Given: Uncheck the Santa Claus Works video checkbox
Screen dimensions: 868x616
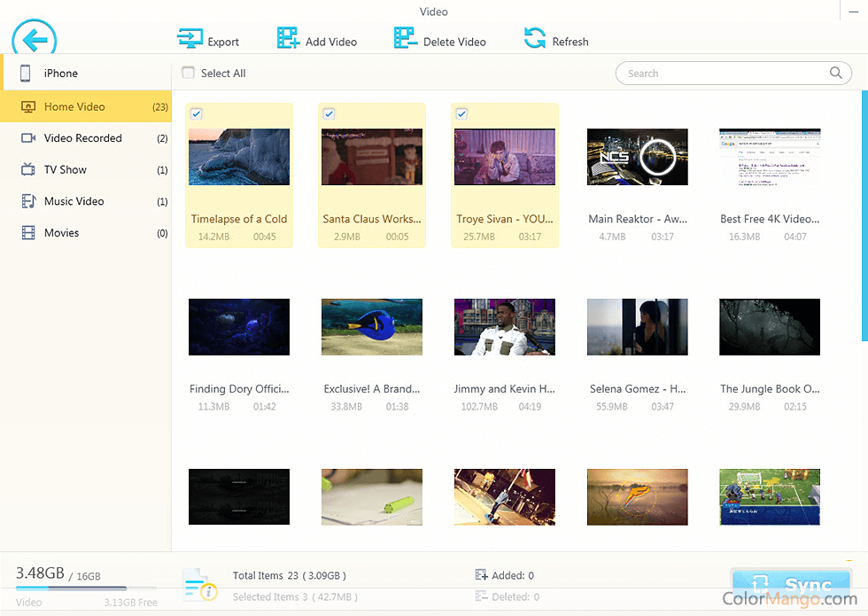Looking at the screenshot, I should [x=329, y=113].
